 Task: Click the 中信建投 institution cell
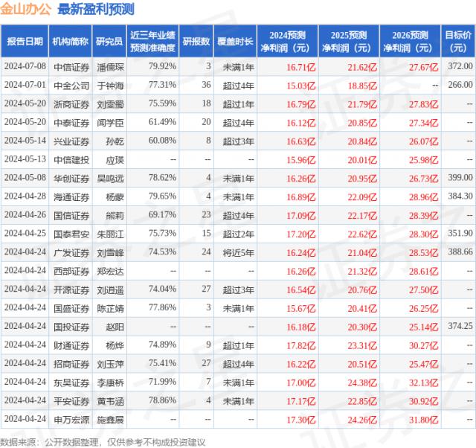(x=71, y=160)
